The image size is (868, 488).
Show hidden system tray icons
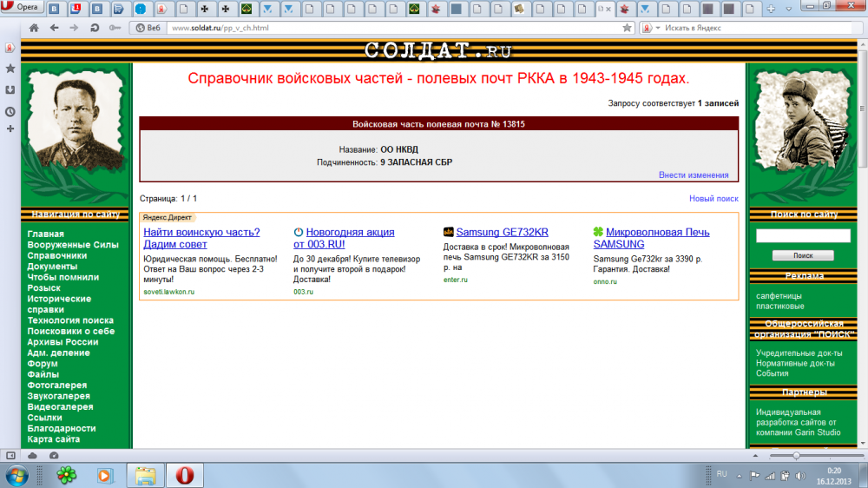(x=741, y=474)
